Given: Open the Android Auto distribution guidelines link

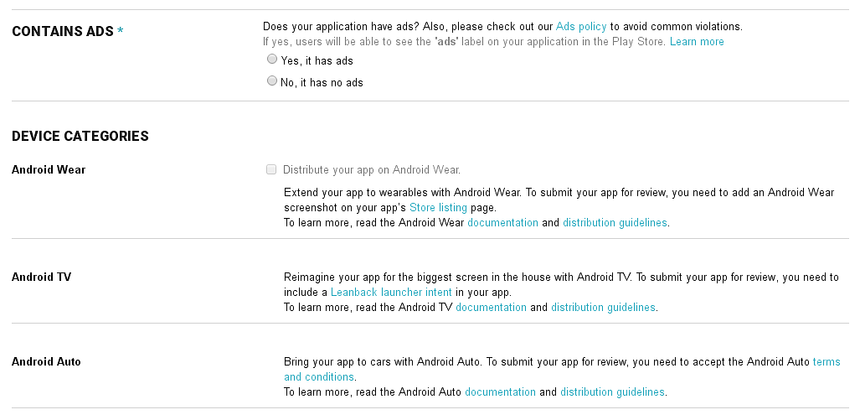Looking at the screenshot, I should coord(612,392).
